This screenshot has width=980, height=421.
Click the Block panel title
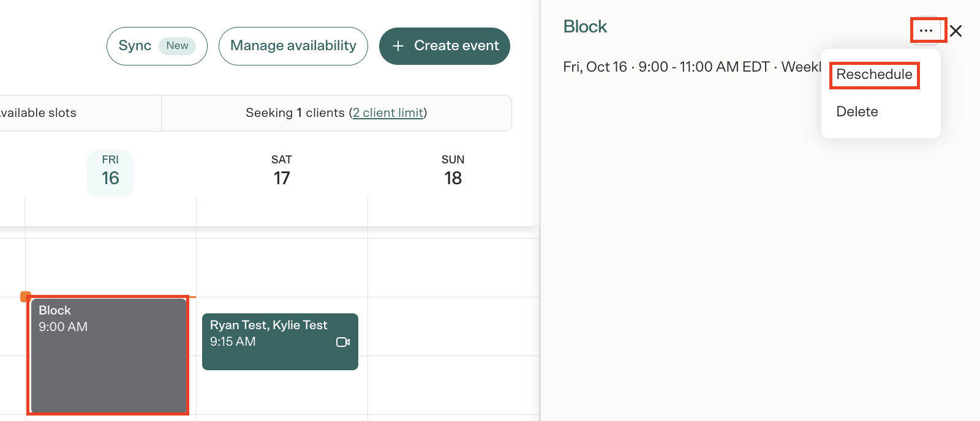pos(585,27)
